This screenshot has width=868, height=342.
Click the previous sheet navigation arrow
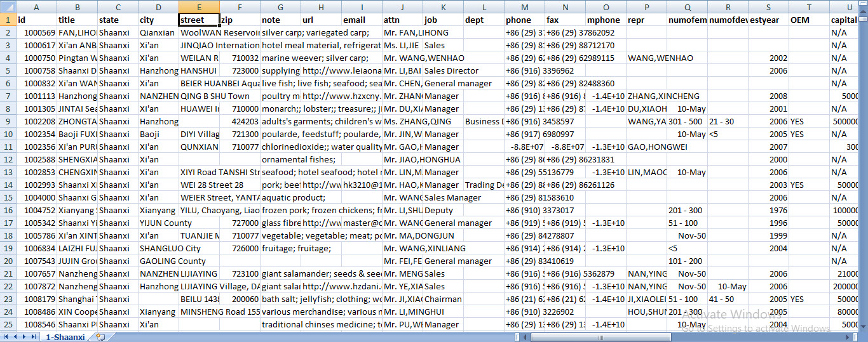[x=15, y=337]
